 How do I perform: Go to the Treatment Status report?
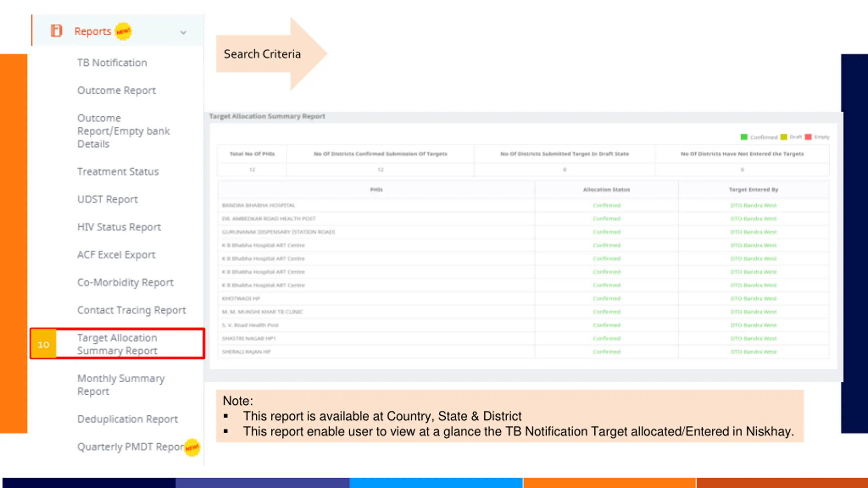(x=118, y=171)
